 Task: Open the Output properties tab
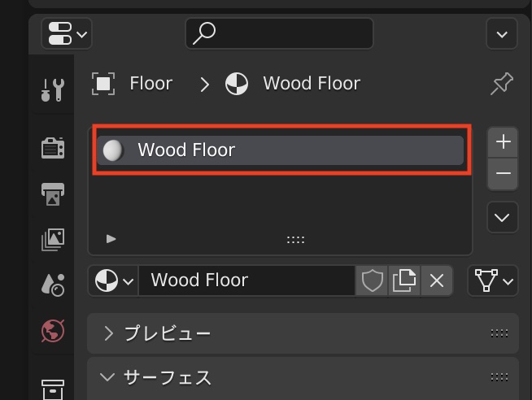click(53, 193)
